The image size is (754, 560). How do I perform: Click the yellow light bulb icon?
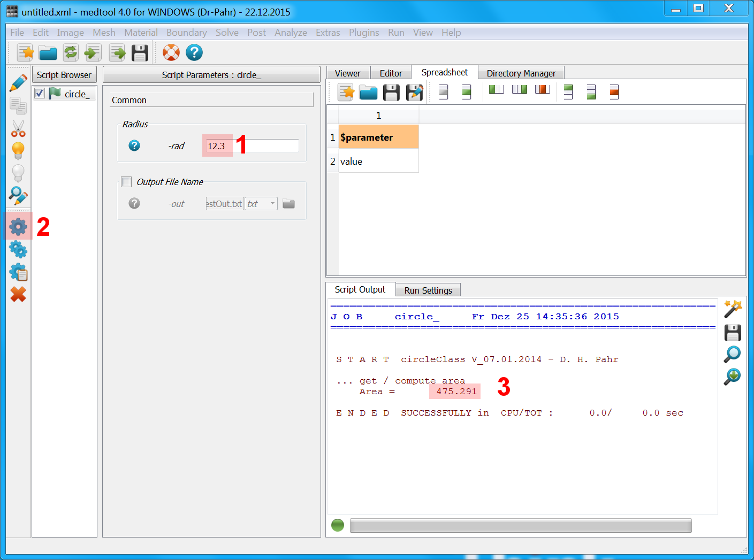(18, 151)
